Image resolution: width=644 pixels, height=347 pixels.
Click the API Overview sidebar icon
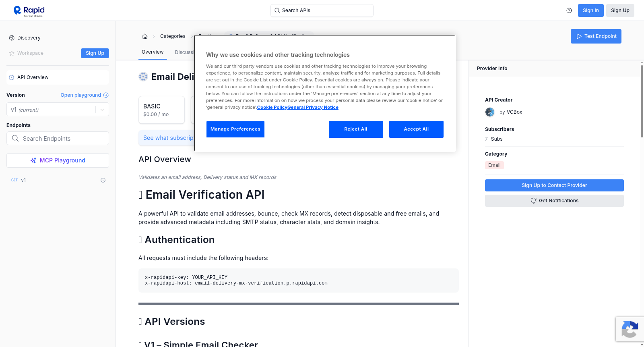tap(12, 77)
